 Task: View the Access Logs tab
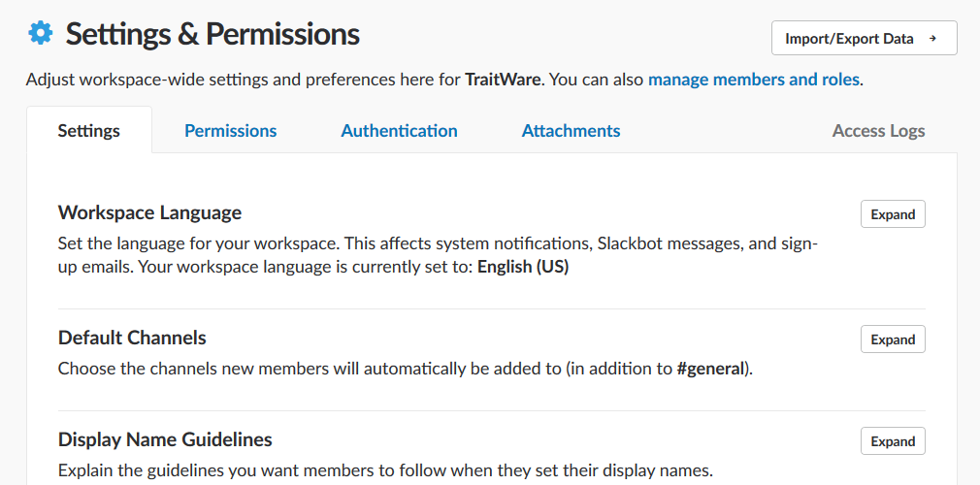coord(879,131)
